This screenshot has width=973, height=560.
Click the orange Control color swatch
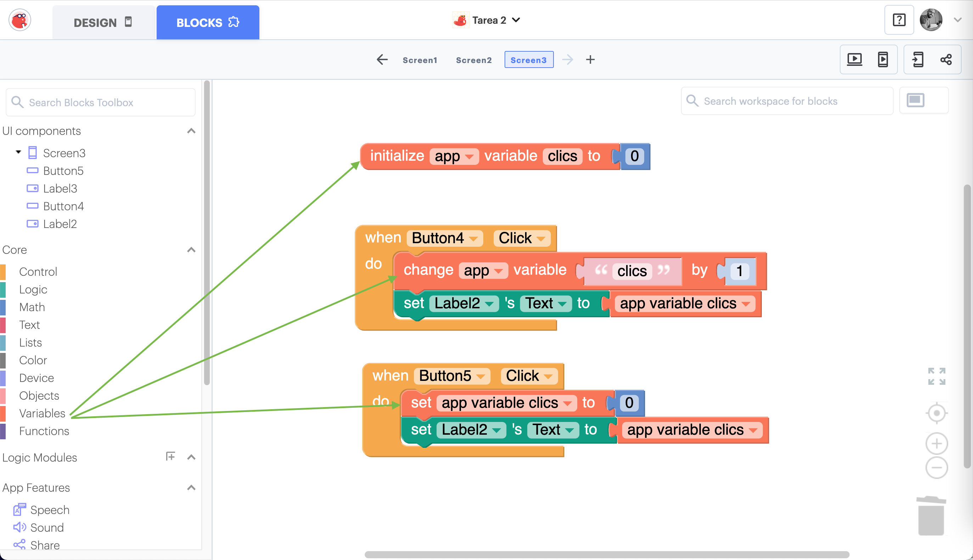click(3, 272)
